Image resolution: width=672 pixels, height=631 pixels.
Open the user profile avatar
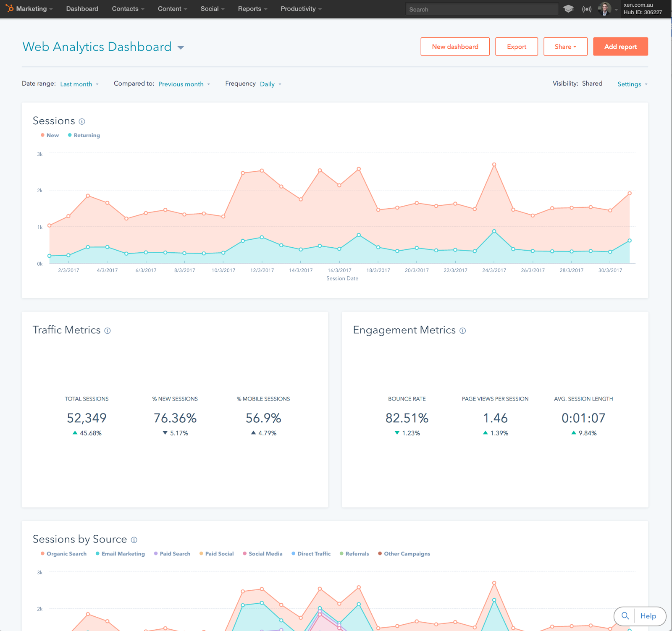coord(604,9)
